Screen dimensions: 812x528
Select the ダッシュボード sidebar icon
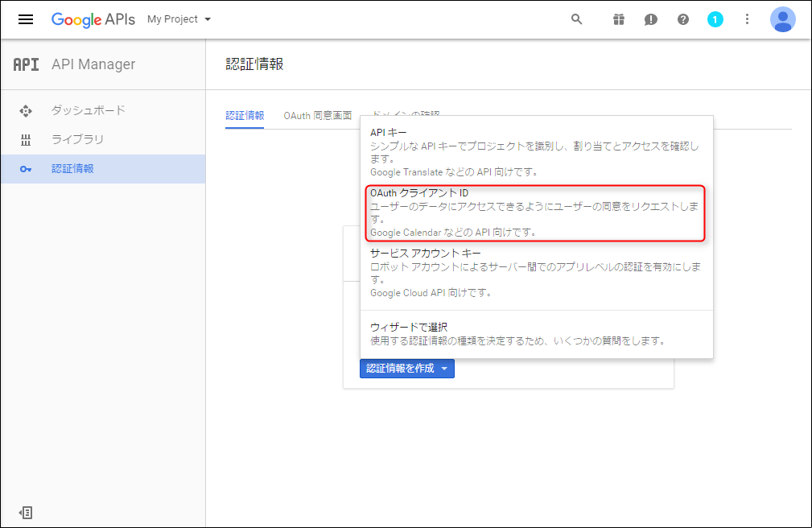click(x=26, y=111)
